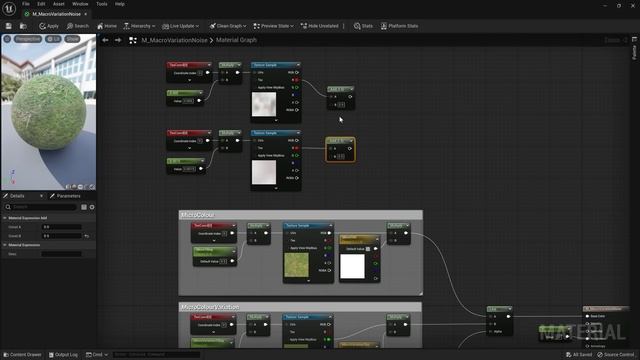Click MicroColour grass texture thumbnail
Screen dimensions: 640x360
click(296, 265)
